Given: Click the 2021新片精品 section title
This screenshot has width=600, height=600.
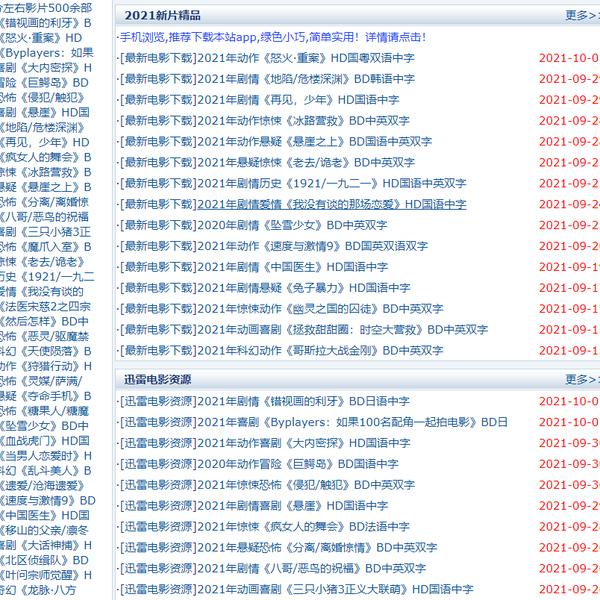Looking at the screenshot, I should click(x=162, y=15).
